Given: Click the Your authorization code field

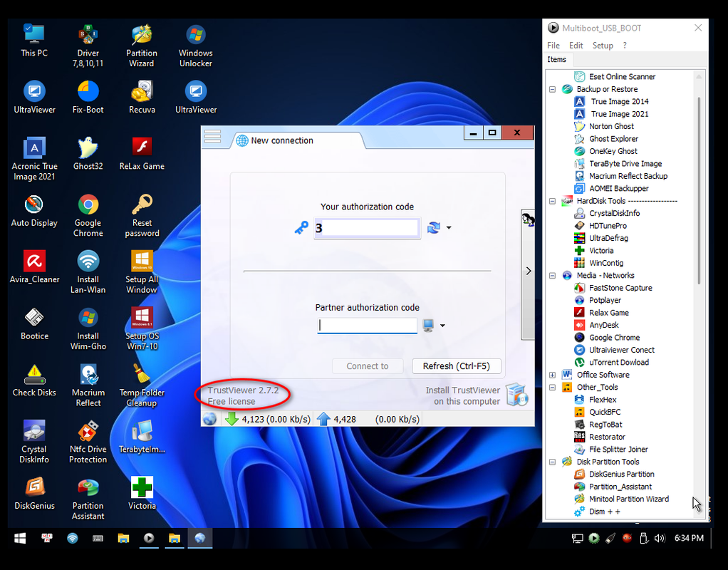Looking at the screenshot, I should tap(368, 227).
